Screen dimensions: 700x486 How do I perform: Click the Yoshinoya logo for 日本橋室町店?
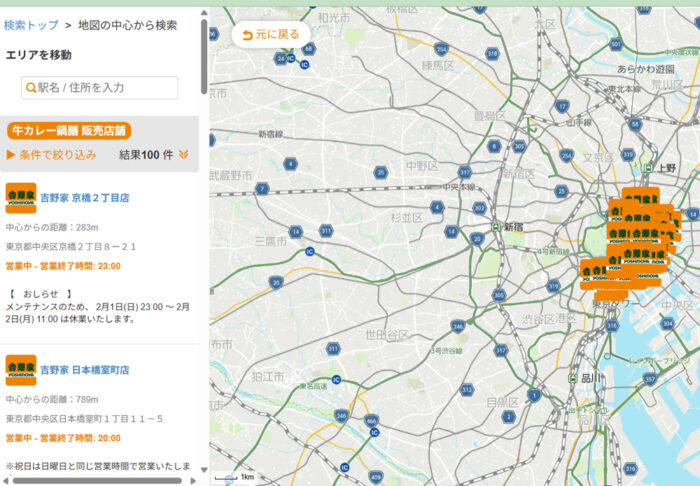pos(21,370)
